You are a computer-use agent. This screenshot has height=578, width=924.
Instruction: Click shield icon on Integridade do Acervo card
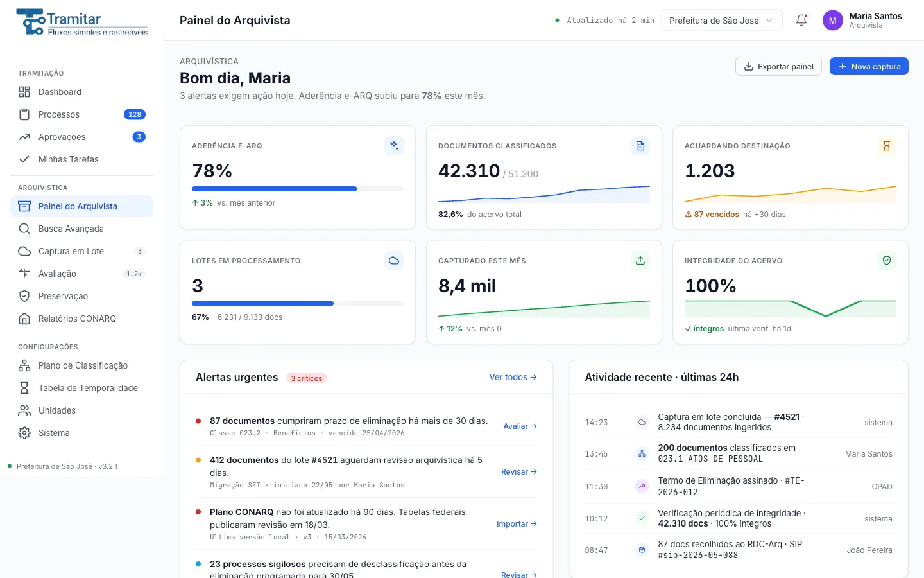pos(887,261)
